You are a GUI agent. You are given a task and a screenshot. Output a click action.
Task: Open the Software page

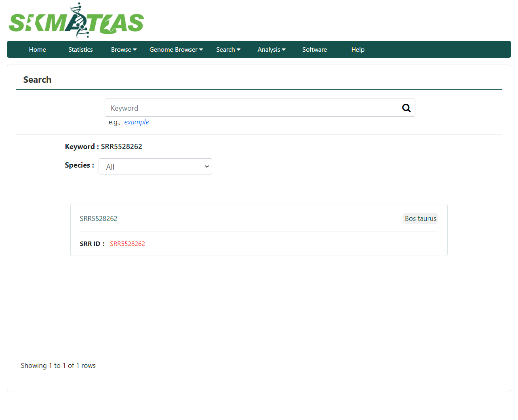point(315,49)
